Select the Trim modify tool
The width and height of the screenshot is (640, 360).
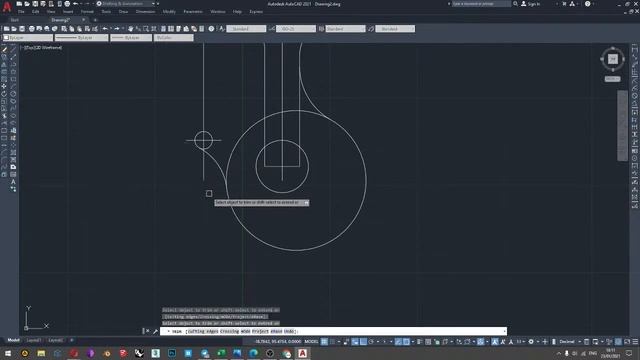pos(4,116)
